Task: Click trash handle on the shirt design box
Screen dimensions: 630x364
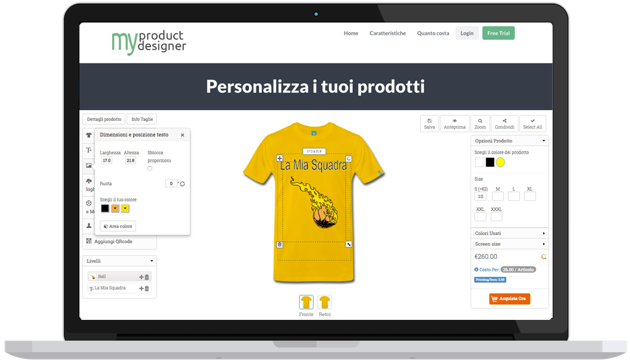Action: 280,245
